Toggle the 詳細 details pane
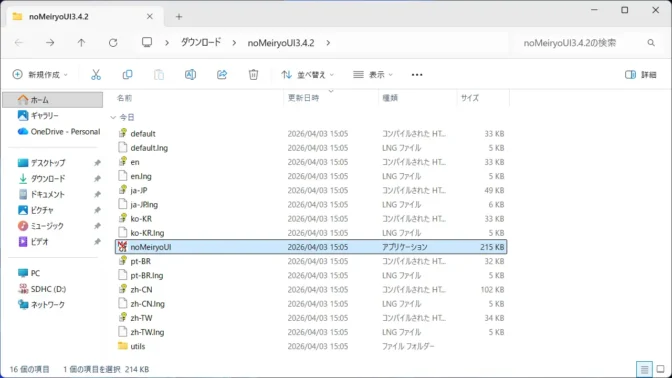672x378 pixels. point(641,75)
